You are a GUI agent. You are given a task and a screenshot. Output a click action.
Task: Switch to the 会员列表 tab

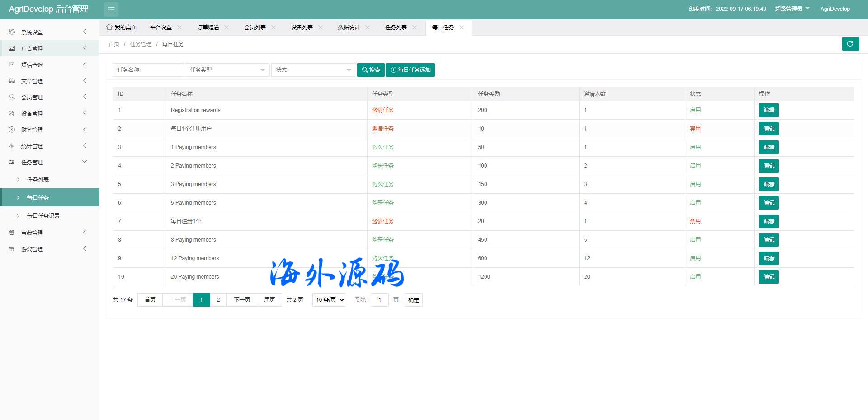(x=255, y=28)
